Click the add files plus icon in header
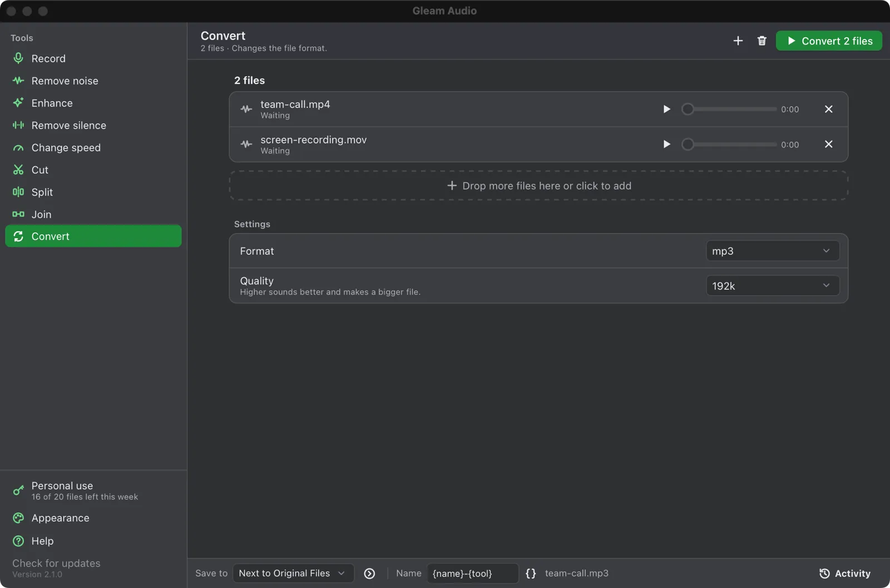The height and width of the screenshot is (588, 890). point(738,41)
